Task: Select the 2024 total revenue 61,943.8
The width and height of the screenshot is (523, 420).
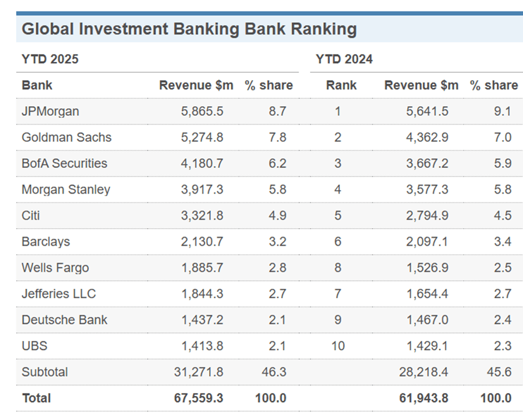Action: click(423, 398)
